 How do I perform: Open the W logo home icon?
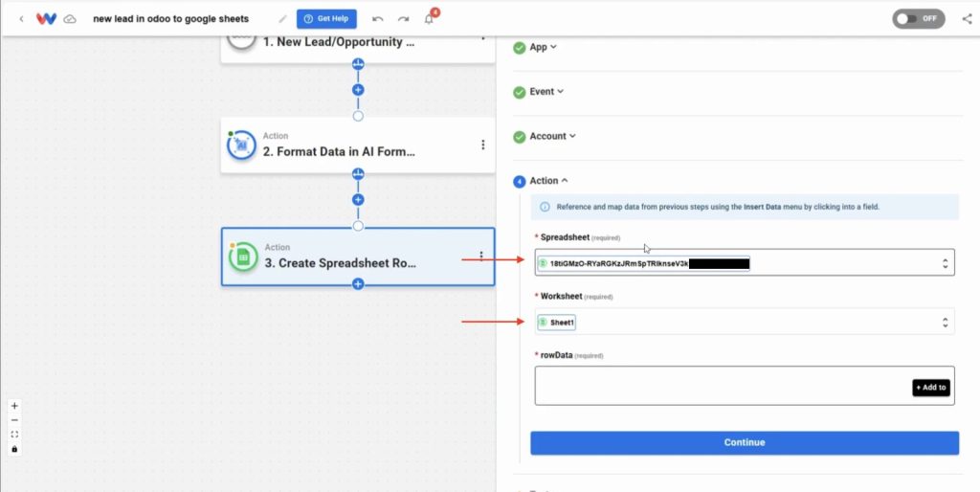pos(46,19)
